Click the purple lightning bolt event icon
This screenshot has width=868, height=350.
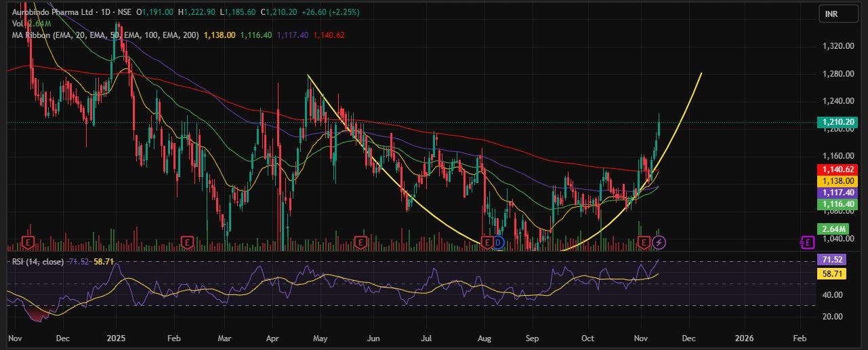(x=659, y=241)
